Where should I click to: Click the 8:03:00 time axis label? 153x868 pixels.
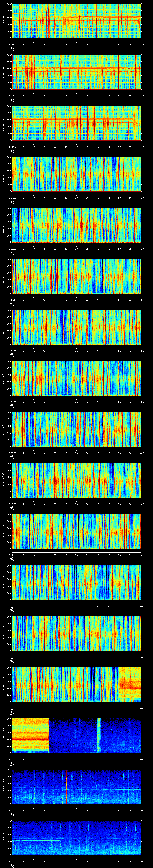tap(12, 147)
